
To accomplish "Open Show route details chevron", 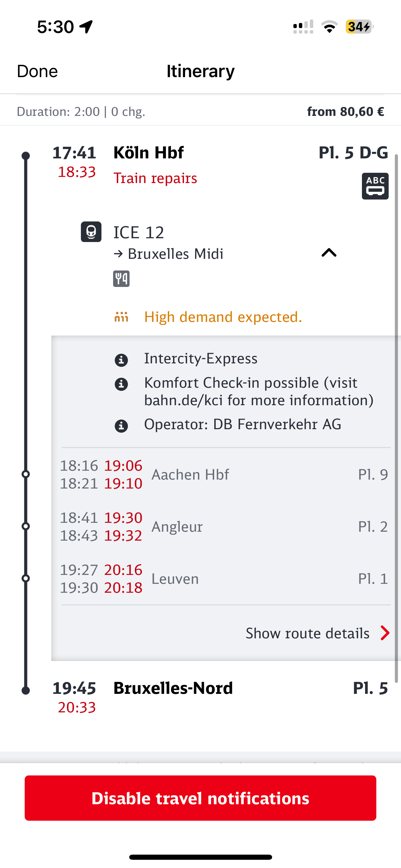I will click(x=385, y=633).
